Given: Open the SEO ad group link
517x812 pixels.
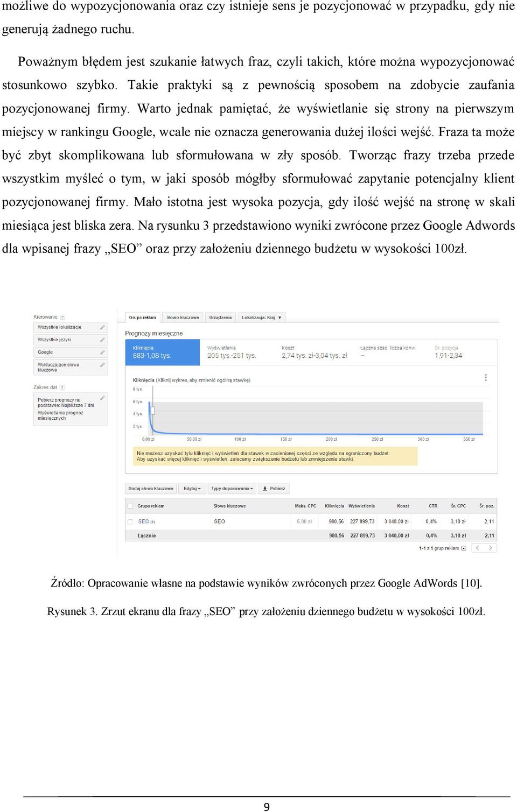Looking at the screenshot, I should 143,521.
